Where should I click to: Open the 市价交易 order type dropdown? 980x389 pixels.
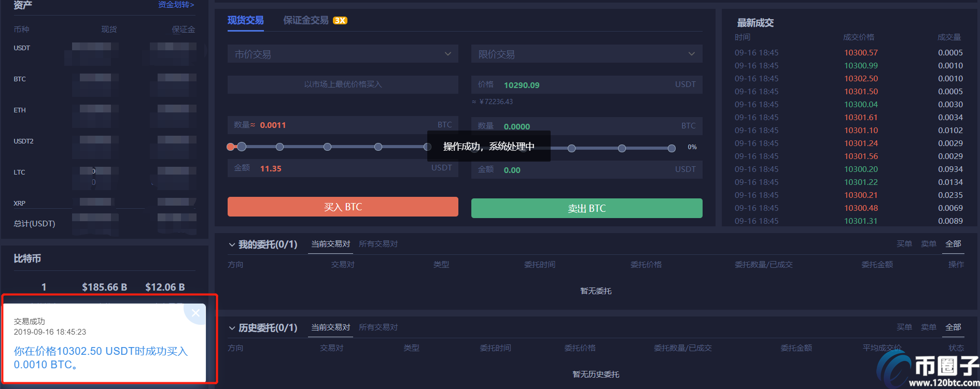[343, 54]
